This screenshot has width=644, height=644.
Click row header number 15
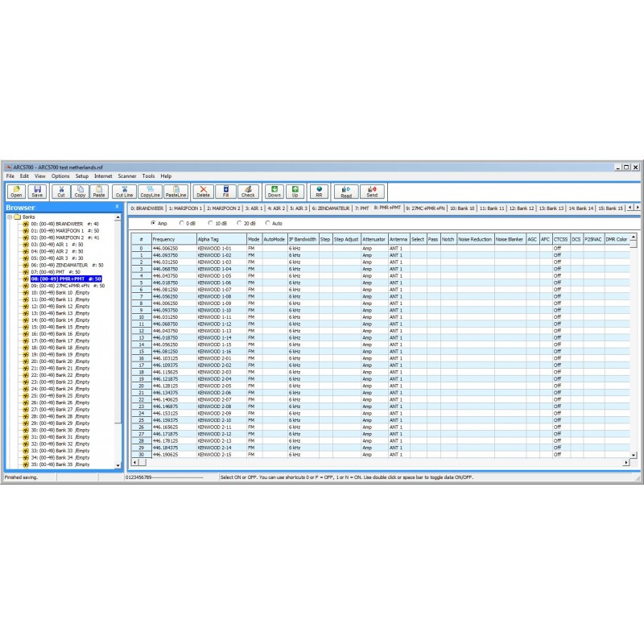pyautogui.click(x=142, y=352)
